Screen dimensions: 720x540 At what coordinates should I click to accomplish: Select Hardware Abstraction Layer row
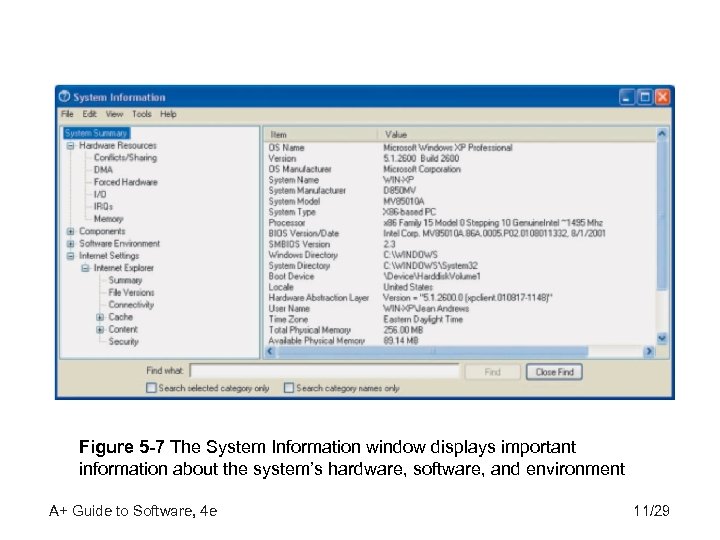[460, 298]
